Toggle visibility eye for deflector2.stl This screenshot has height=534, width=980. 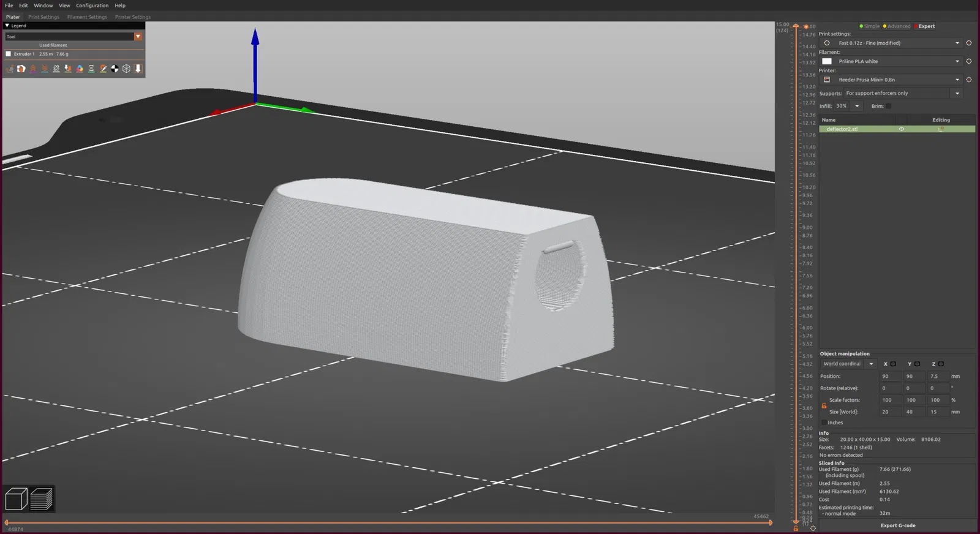901,129
